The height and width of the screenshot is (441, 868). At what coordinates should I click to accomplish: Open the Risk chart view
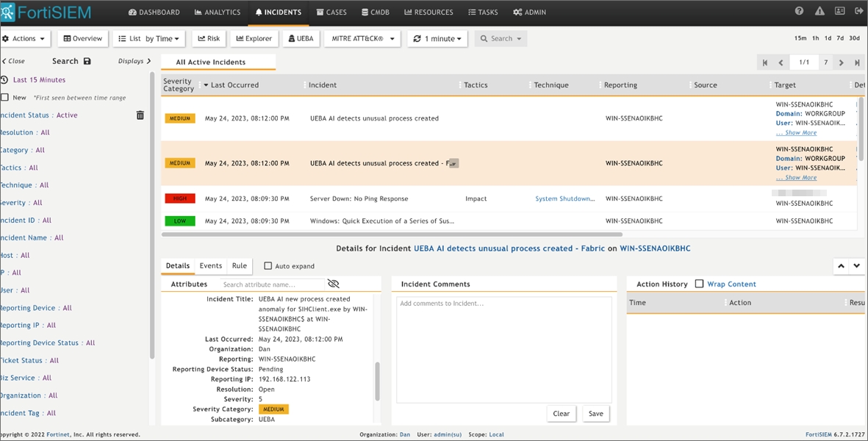[x=208, y=37]
